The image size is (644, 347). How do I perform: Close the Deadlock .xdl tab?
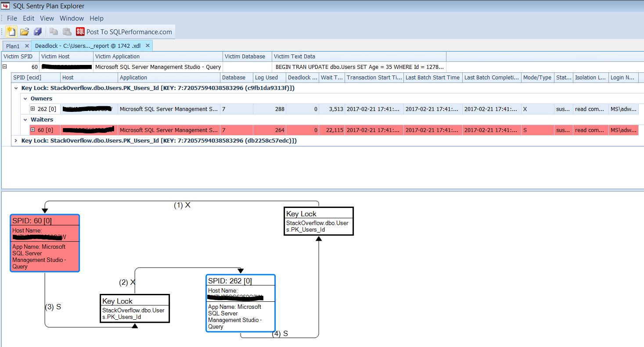pos(148,45)
